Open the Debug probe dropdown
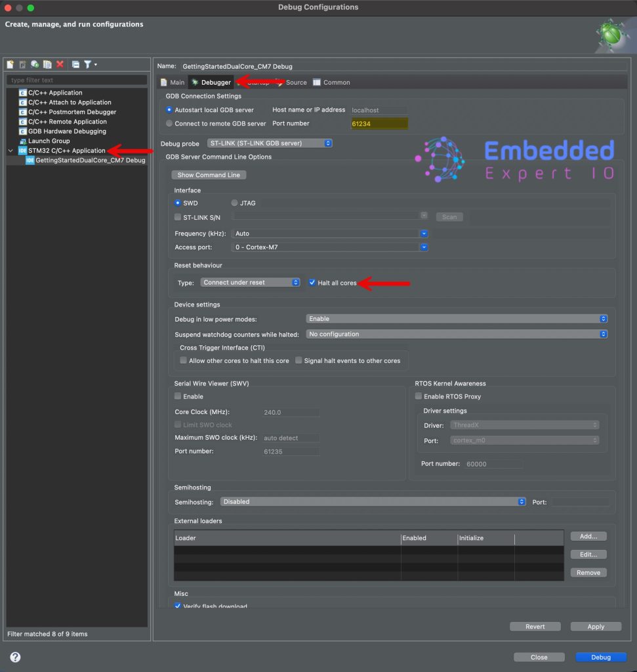Image resolution: width=637 pixels, height=672 pixels. pyautogui.click(x=270, y=143)
